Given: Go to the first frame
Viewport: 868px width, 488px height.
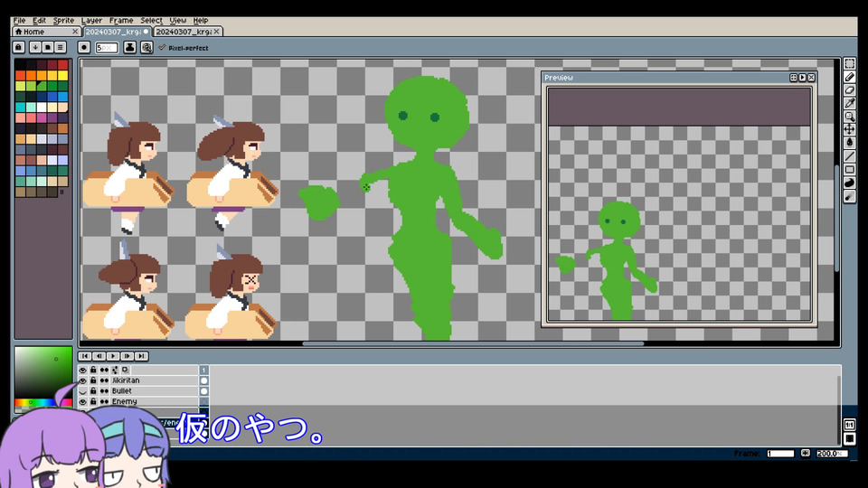Looking at the screenshot, I should (85, 356).
